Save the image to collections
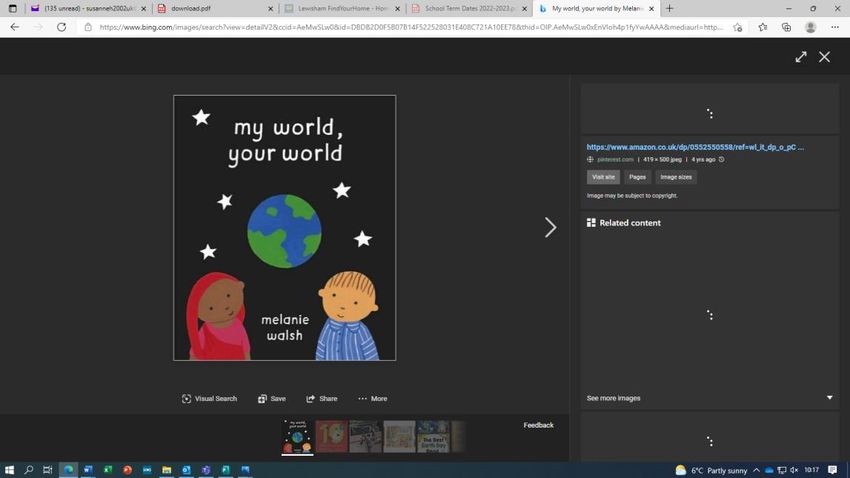 272,398
